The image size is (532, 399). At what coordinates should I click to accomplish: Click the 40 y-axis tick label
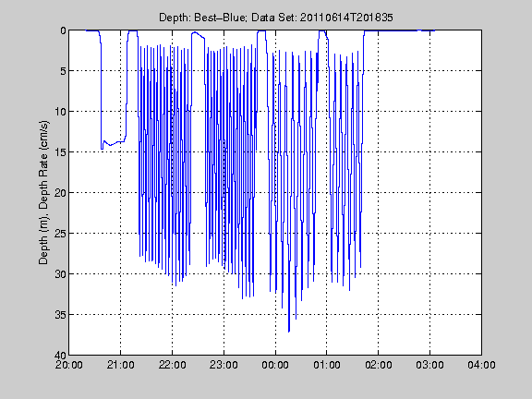tap(60, 356)
